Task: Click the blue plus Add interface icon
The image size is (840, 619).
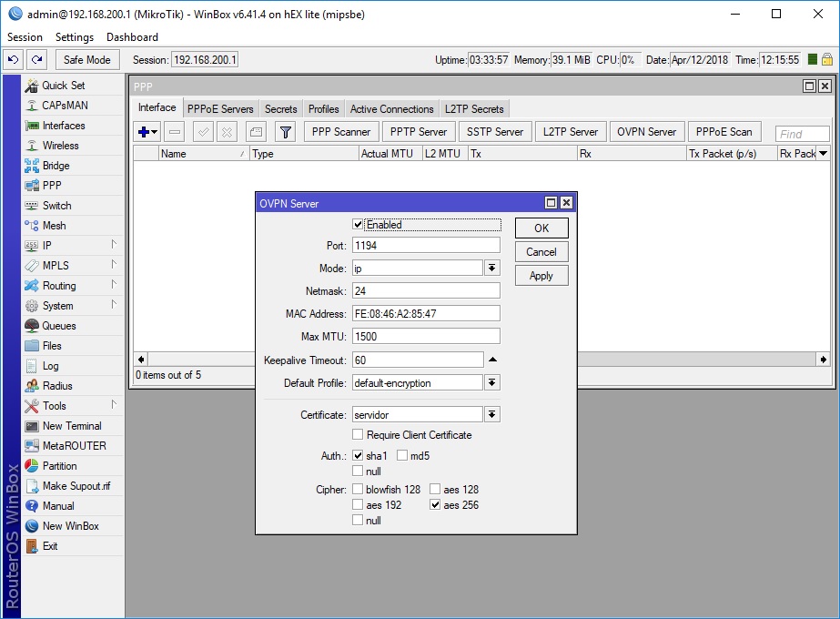Action: pyautogui.click(x=144, y=132)
